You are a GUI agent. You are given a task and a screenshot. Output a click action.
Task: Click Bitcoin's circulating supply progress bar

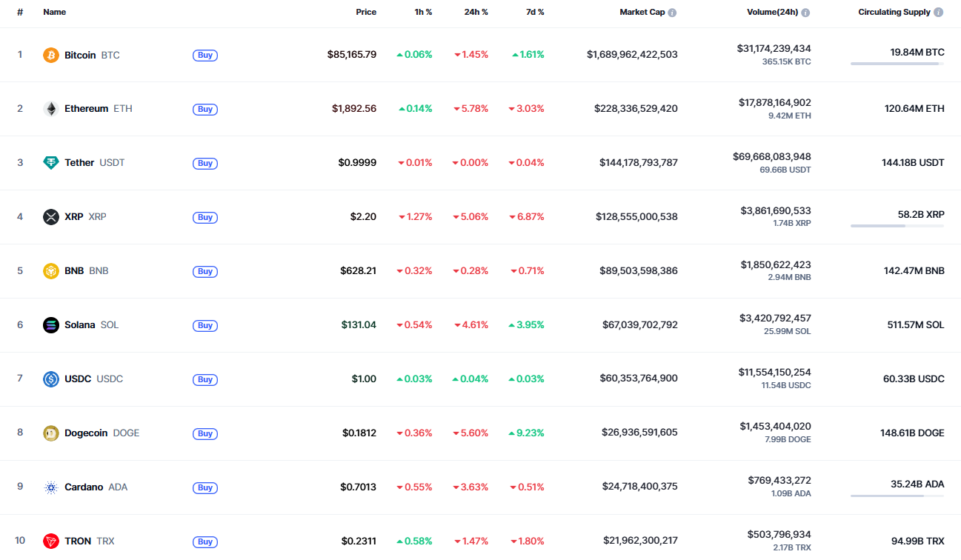pyautogui.click(x=897, y=64)
